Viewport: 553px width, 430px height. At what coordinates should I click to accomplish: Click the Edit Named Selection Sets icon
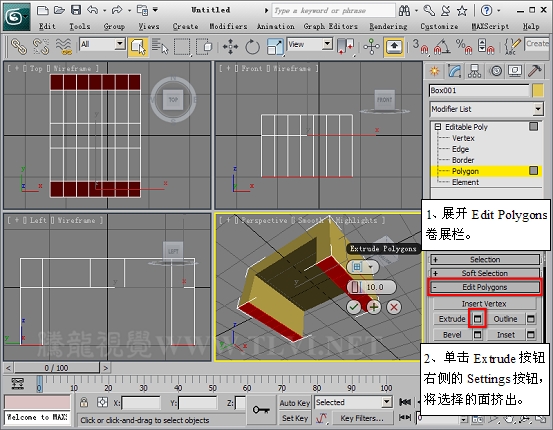click(x=512, y=47)
